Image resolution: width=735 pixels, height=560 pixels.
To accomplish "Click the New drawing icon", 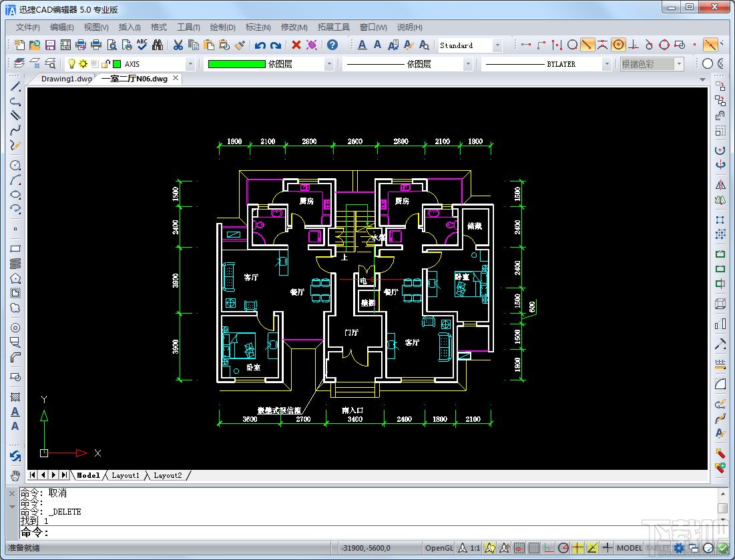I will (19, 45).
